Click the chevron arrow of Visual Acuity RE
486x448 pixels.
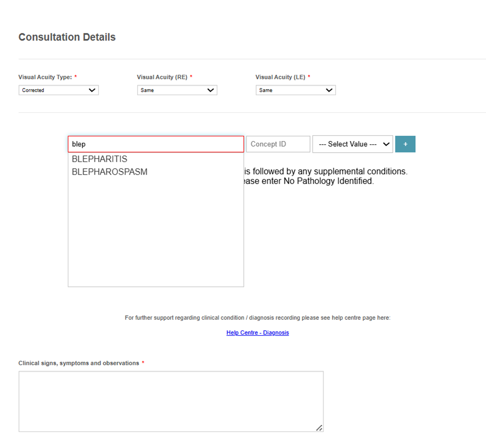point(210,90)
